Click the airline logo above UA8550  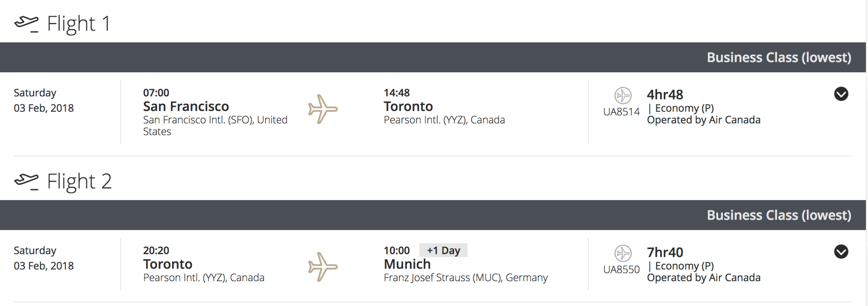(623, 253)
